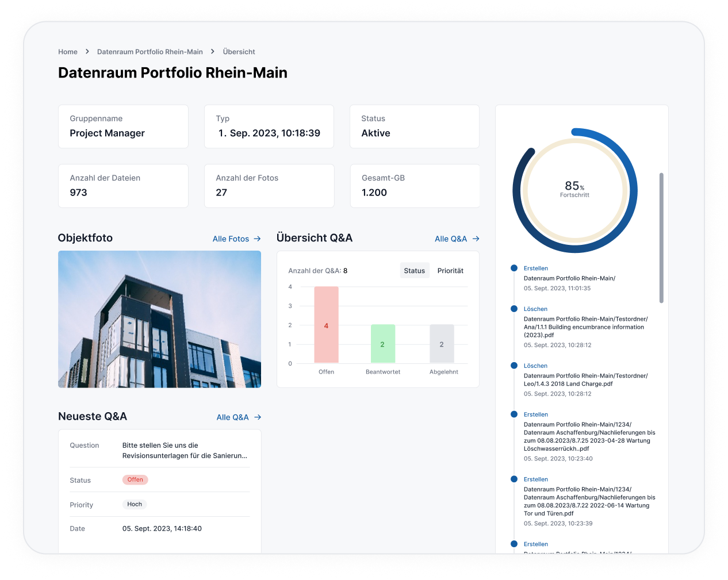Click the Hoch priority badge
The height and width of the screenshot is (580, 728).
135,504
